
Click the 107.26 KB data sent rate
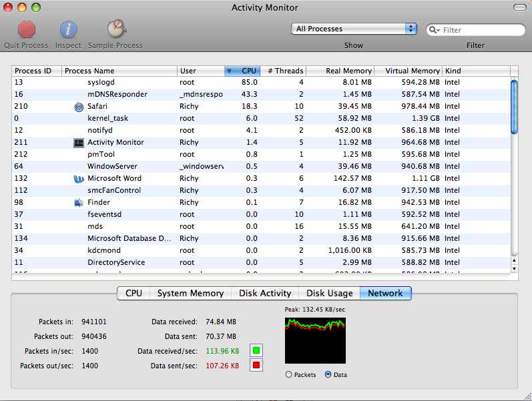222,366
